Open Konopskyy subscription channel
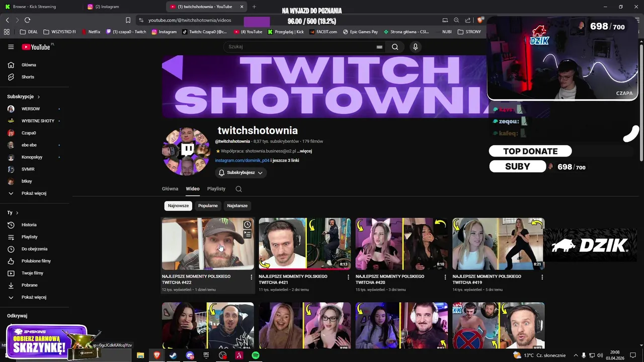The width and height of the screenshot is (644, 362). click(x=32, y=157)
